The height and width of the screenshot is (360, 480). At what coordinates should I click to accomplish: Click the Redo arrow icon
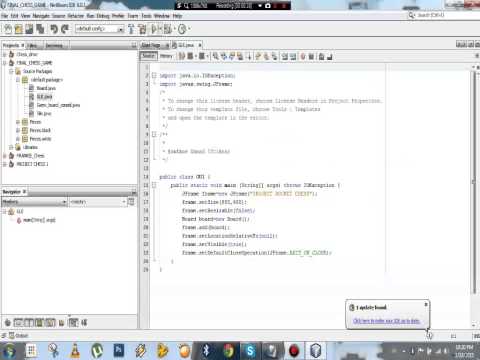tap(65, 29)
